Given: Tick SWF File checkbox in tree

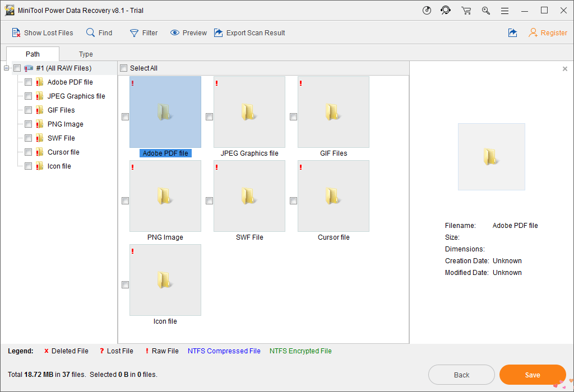Looking at the screenshot, I should point(28,138).
